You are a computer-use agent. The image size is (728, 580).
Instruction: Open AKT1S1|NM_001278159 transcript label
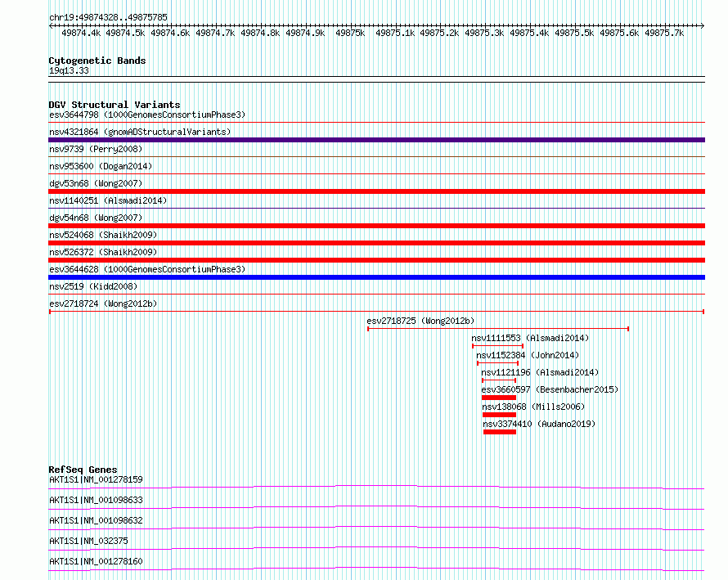[96, 479]
